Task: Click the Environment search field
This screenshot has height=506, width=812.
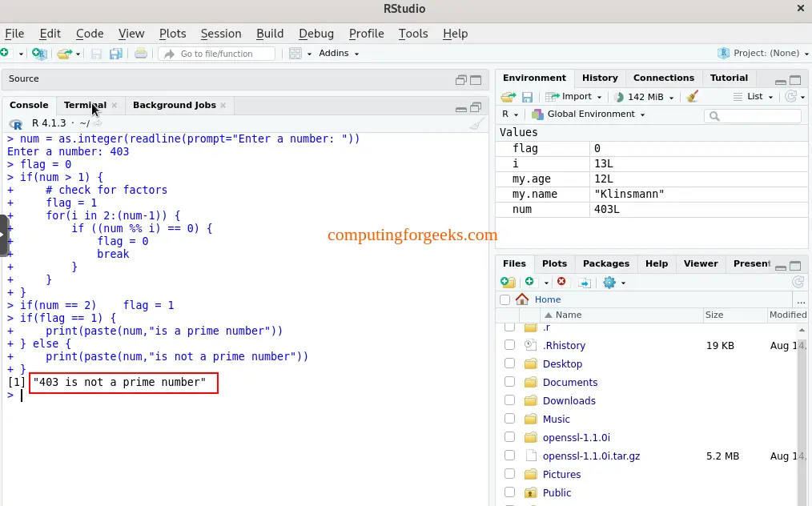Action: point(753,116)
